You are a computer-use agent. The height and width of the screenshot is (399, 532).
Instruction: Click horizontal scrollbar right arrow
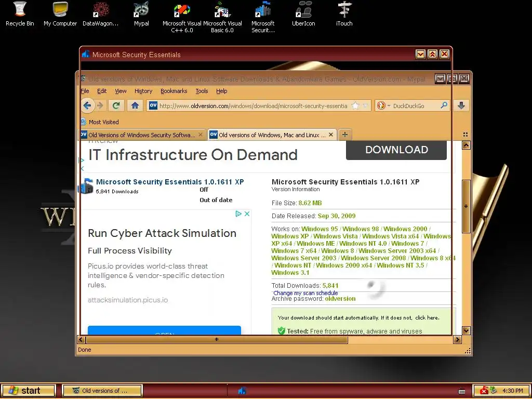pyautogui.click(x=457, y=339)
